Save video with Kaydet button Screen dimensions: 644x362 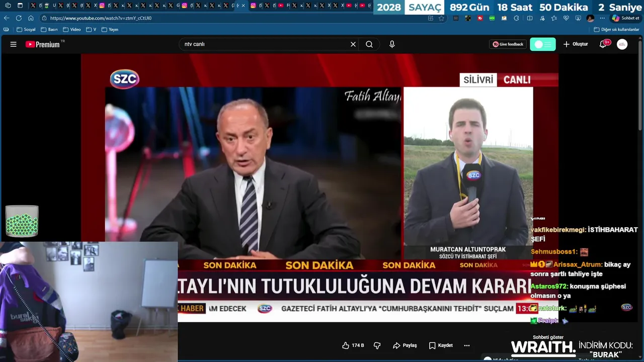click(441, 345)
